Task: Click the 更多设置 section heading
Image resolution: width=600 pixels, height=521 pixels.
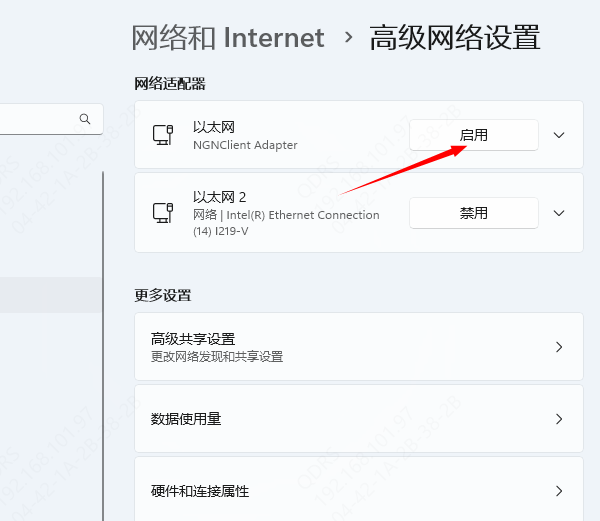Action: click(163, 295)
